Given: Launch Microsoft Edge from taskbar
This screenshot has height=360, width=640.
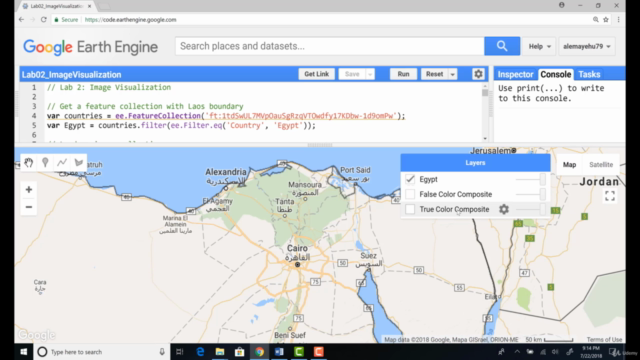Looking at the screenshot, I should [x=200, y=352].
